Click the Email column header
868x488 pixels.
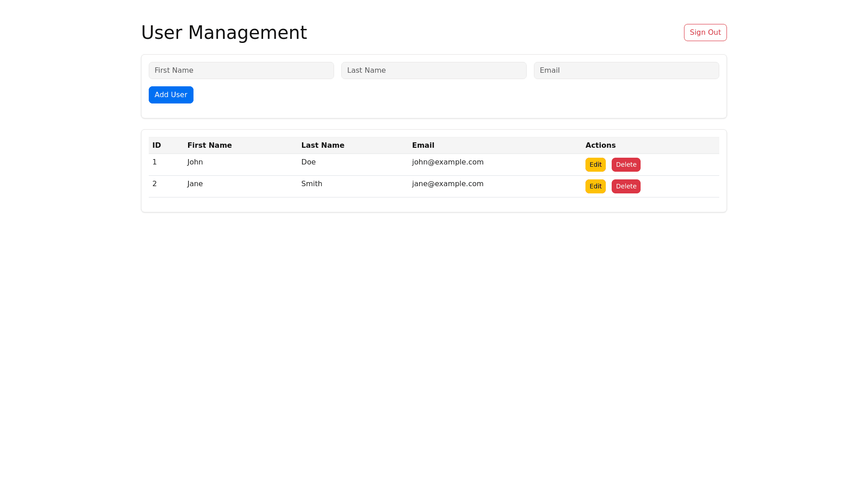(x=423, y=145)
